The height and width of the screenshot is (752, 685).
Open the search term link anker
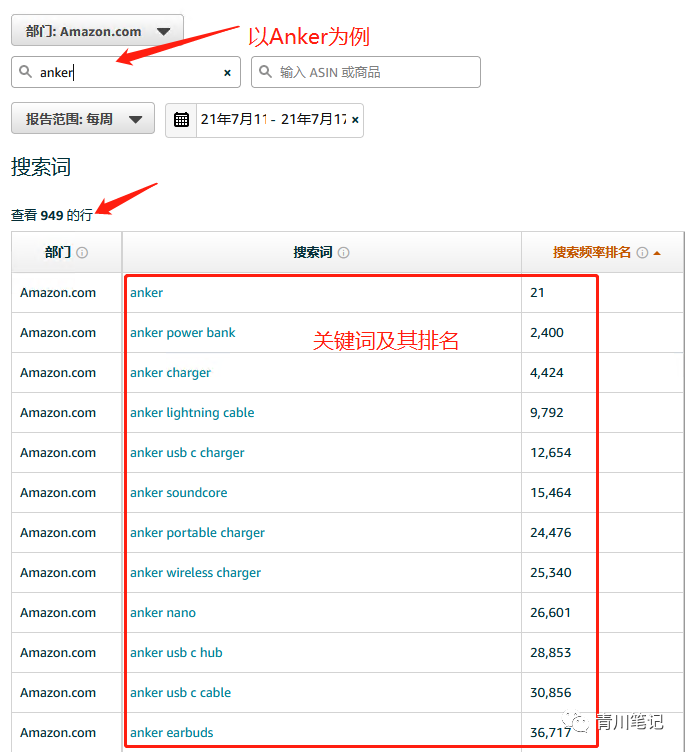(x=146, y=293)
